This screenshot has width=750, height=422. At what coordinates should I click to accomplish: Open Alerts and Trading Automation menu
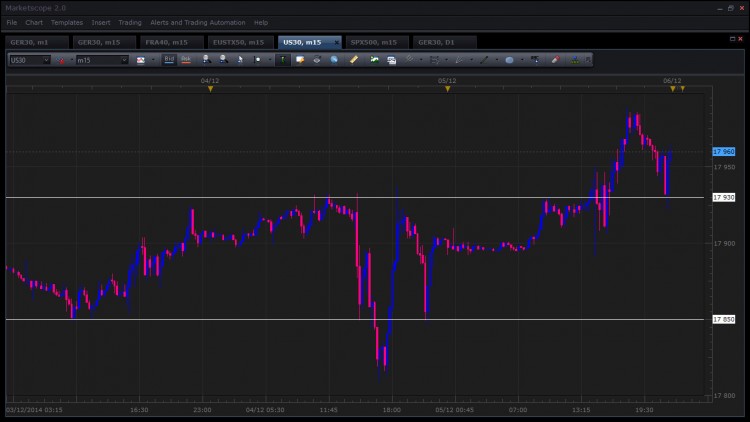198,22
